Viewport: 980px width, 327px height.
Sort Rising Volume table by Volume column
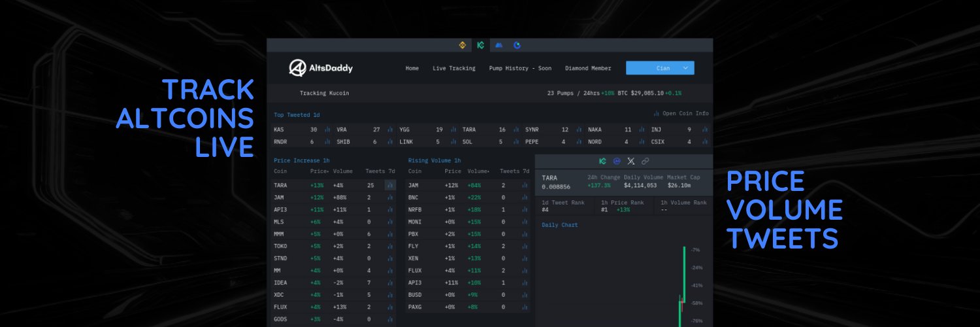(479, 171)
